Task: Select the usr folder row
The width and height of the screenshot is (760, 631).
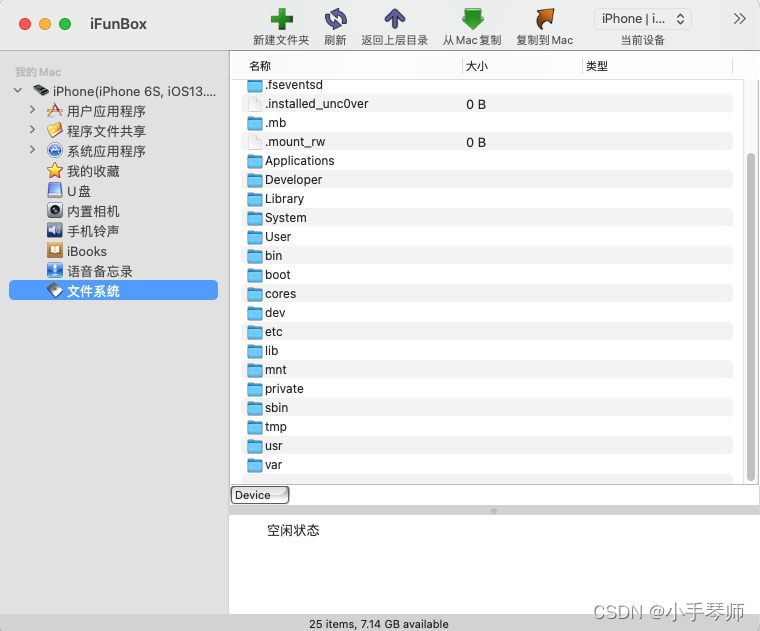Action: [487, 445]
